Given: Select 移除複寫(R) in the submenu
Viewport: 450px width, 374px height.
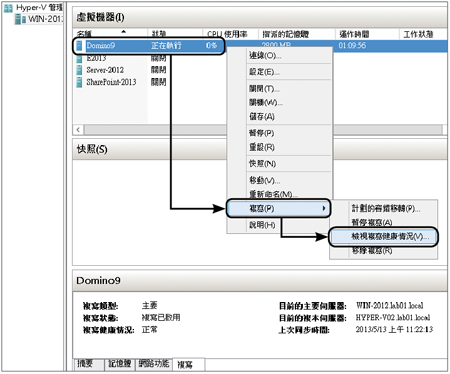Looking at the screenshot, I should click(372, 251).
